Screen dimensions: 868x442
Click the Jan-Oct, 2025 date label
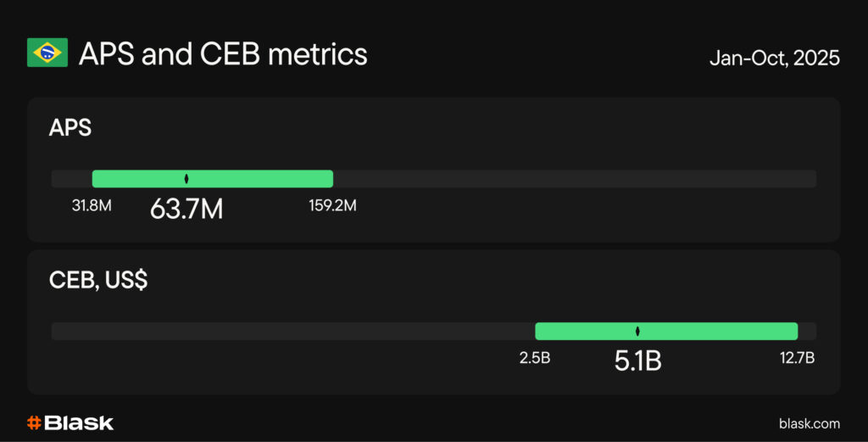coord(775,58)
